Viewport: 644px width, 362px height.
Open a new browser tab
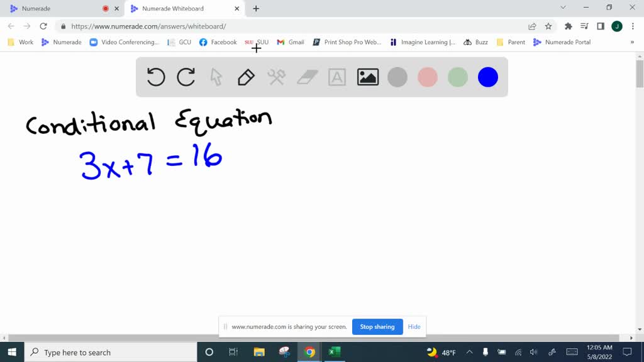[x=256, y=9]
